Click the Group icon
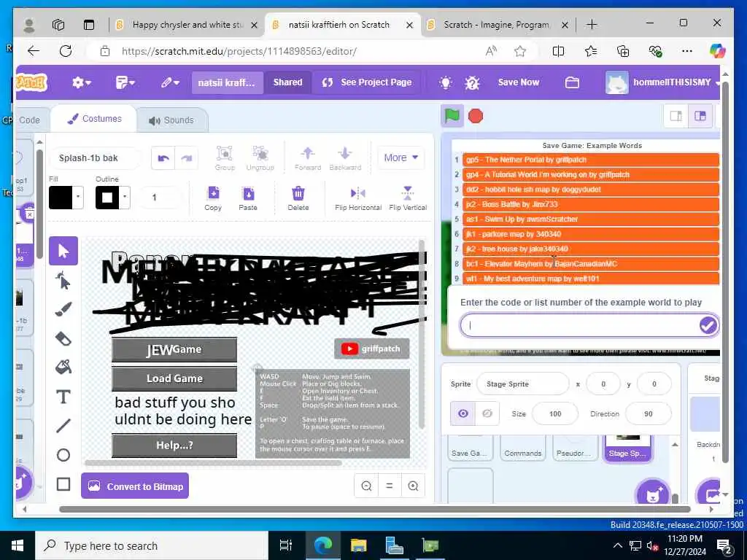747x560 pixels. [225, 158]
